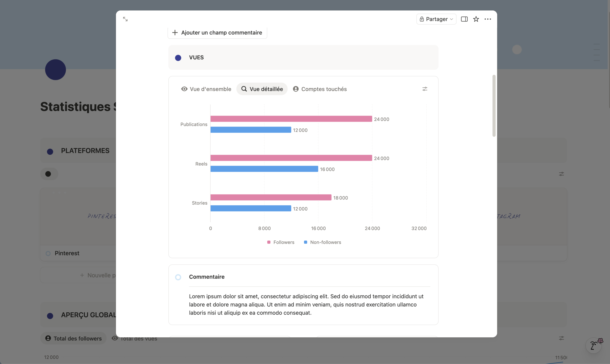This screenshot has width=610, height=364.
Task: Click the Stories Non-followers blue bar
Action: (x=251, y=208)
